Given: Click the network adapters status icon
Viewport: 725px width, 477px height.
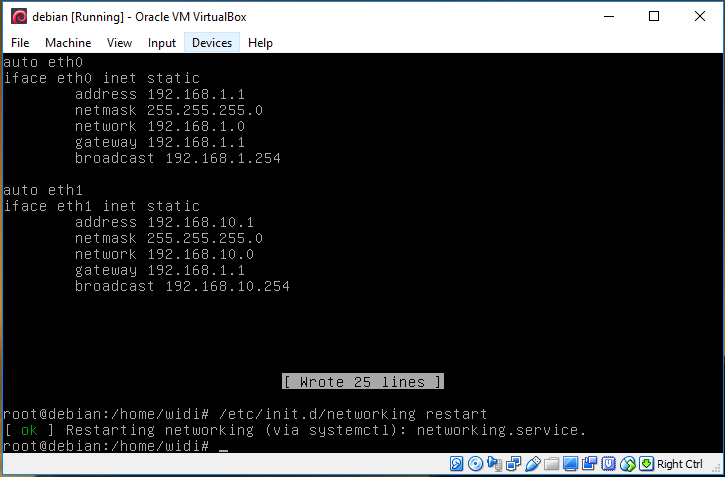Looking at the screenshot, I should (x=514, y=464).
